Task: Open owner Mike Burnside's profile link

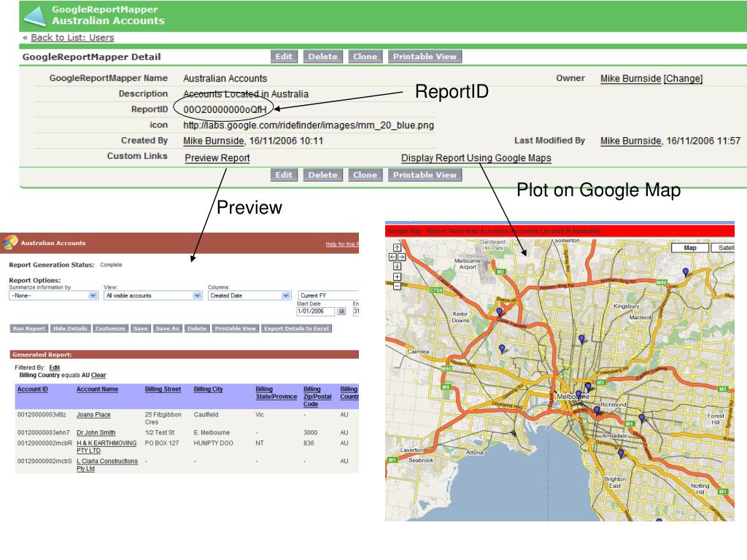Action: (631, 79)
